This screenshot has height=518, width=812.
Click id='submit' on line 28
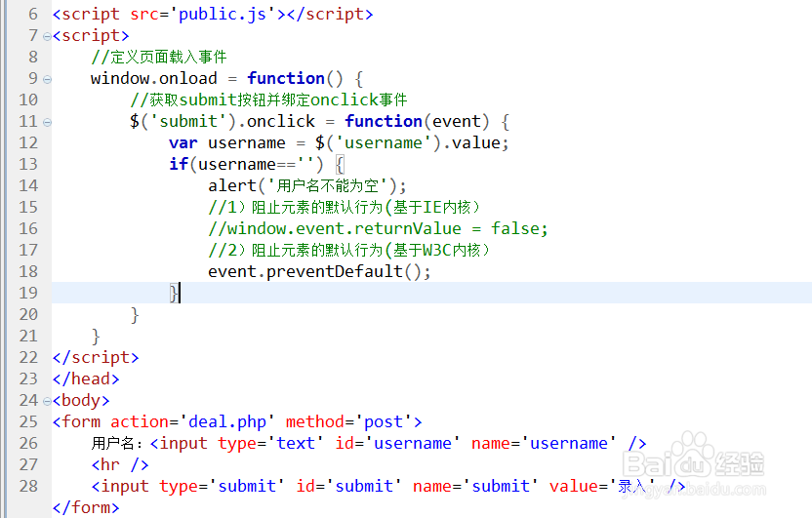click(349, 487)
